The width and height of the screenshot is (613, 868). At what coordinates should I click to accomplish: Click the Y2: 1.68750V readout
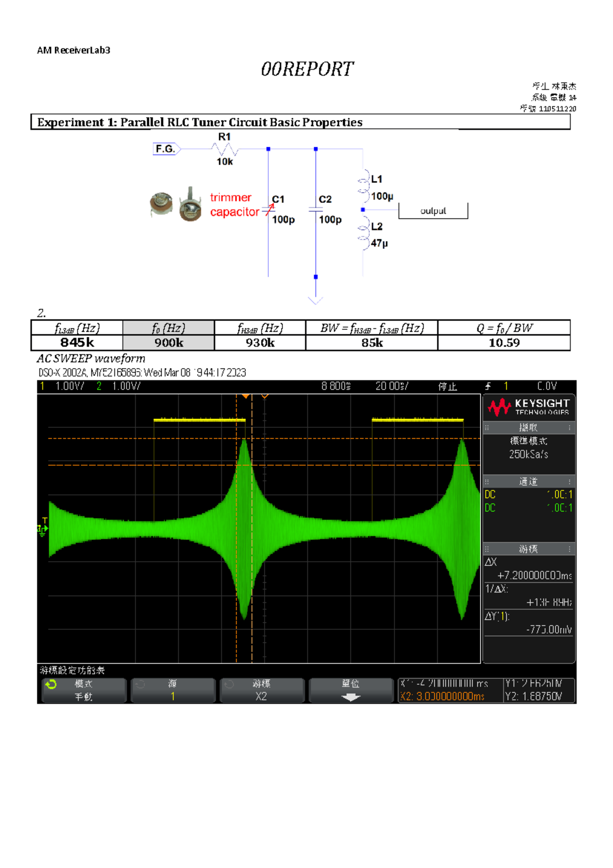(533, 697)
